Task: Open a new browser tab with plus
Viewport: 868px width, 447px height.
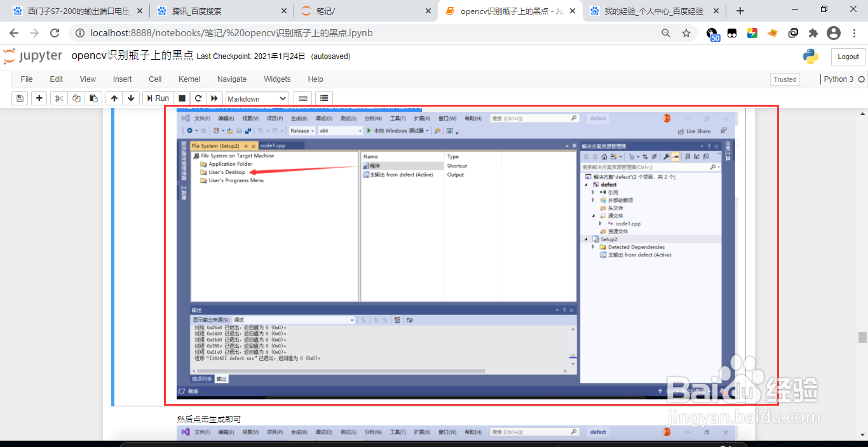Action: (740, 11)
